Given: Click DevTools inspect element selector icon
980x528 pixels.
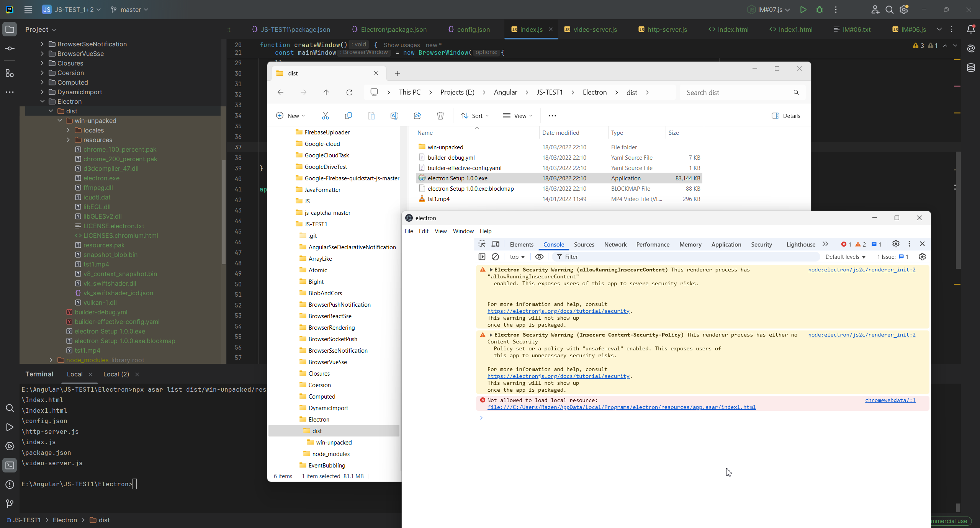Looking at the screenshot, I should [x=482, y=244].
